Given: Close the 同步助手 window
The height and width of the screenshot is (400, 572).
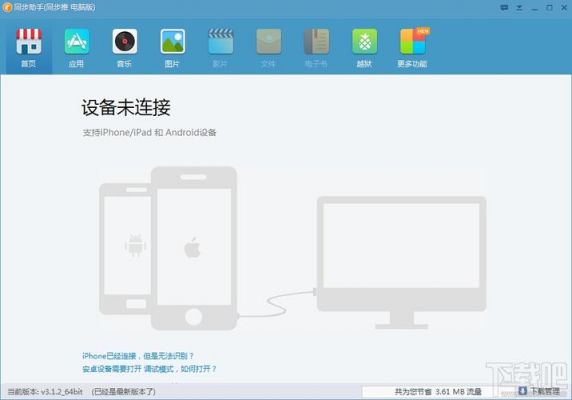Looking at the screenshot, I should [x=564, y=8].
